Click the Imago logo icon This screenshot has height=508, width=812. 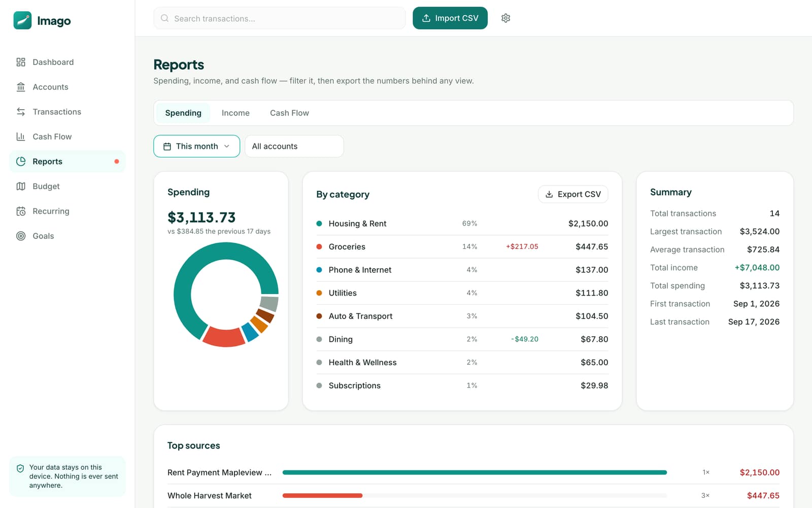22,20
